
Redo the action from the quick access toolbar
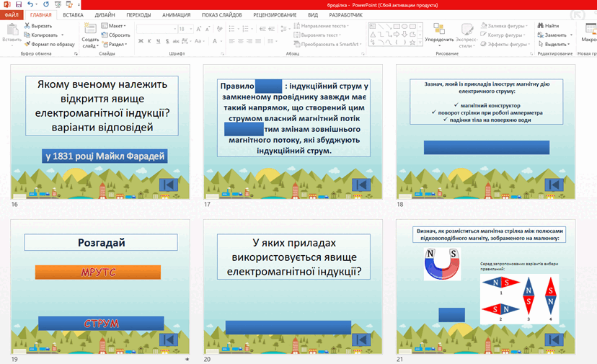click(45, 4)
